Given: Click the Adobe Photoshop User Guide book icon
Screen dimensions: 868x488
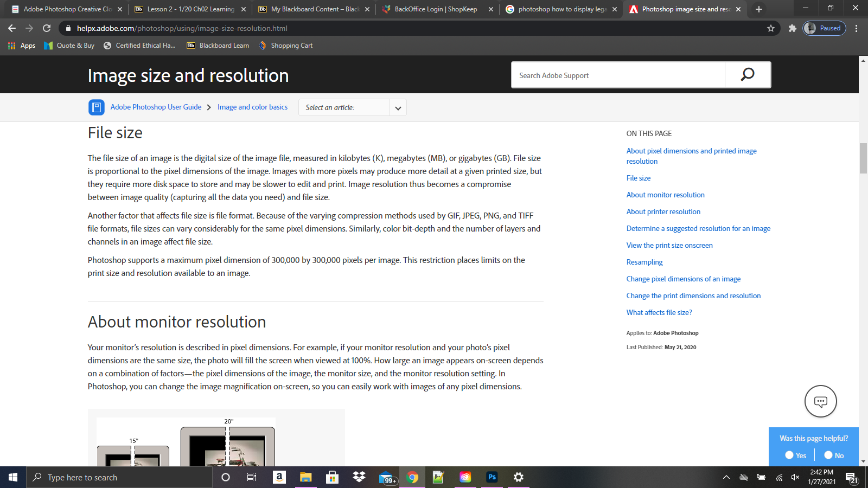Looking at the screenshot, I should point(97,107).
